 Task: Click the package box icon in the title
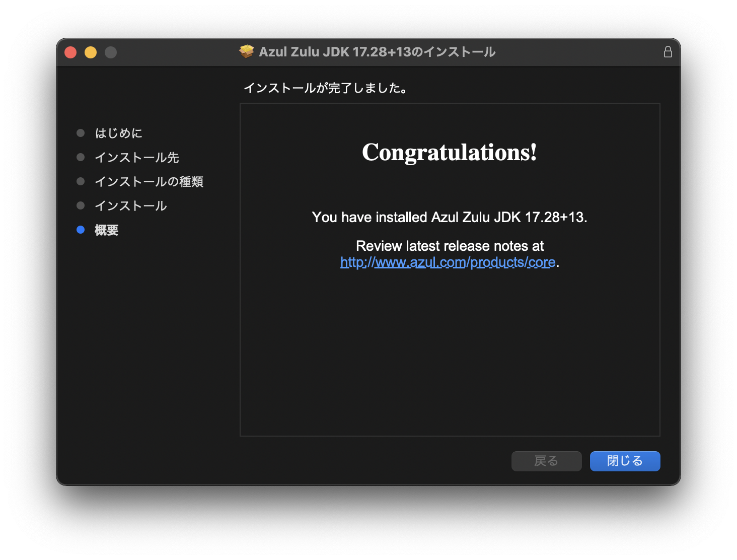pyautogui.click(x=246, y=52)
